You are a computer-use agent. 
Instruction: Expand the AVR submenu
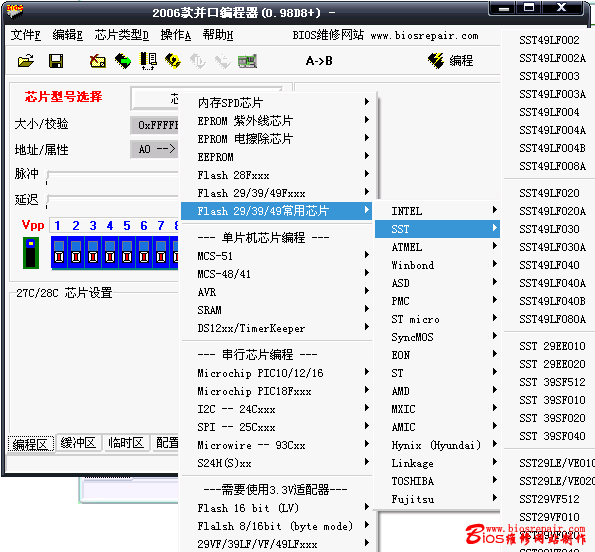click(x=276, y=292)
